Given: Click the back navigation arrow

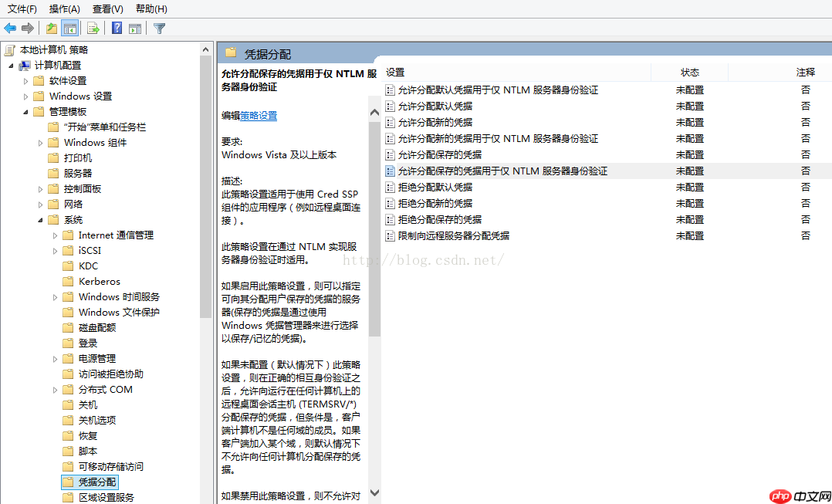Looking at the screenshot, I should pos(10,28).
